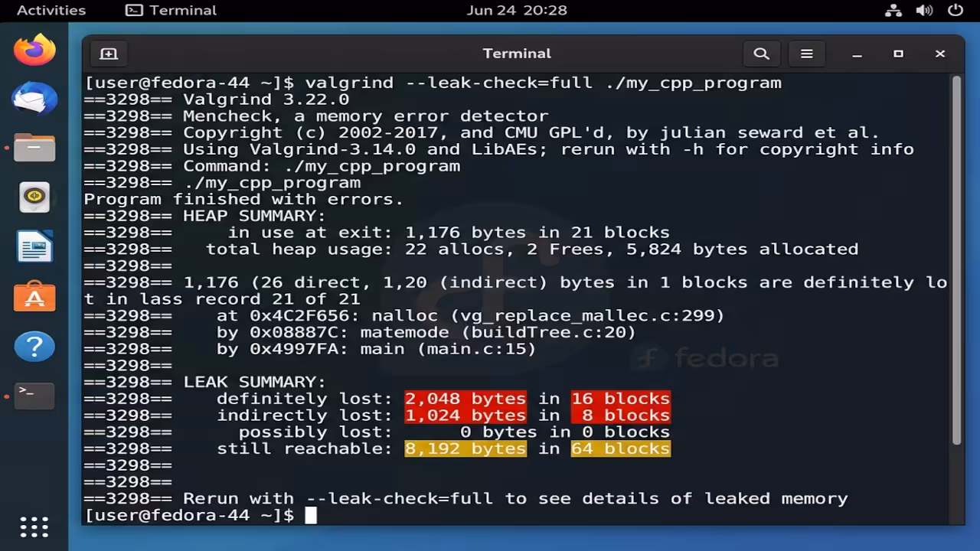Viewport: 980px width, 551px height.
Task: Click the "16 blocks" highlighted value
Action: [620, 399]
